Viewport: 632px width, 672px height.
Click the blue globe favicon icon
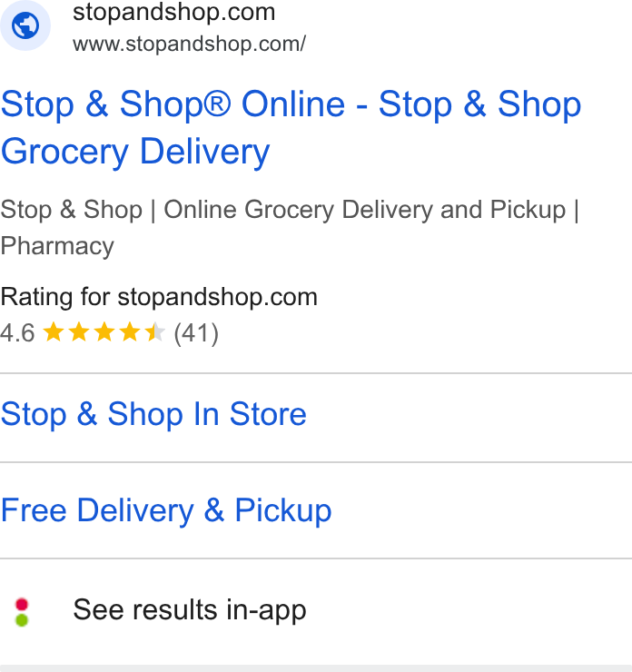pos(25,25)
